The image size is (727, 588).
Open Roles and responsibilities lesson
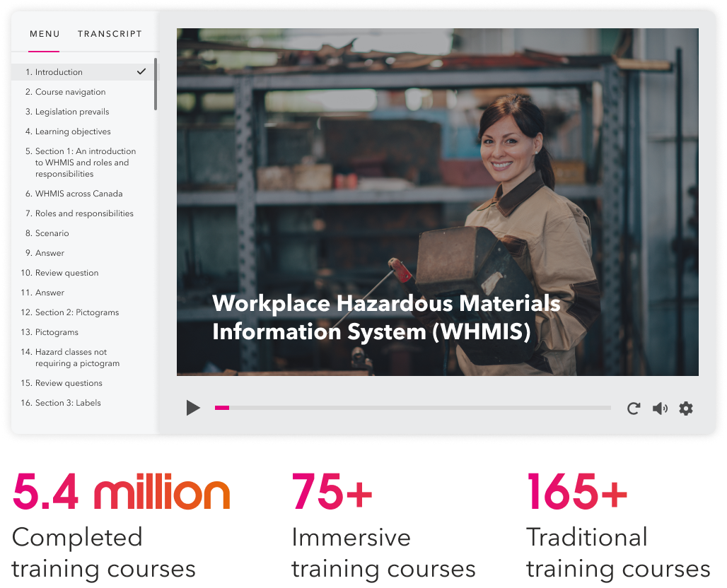tap(84, 213)
